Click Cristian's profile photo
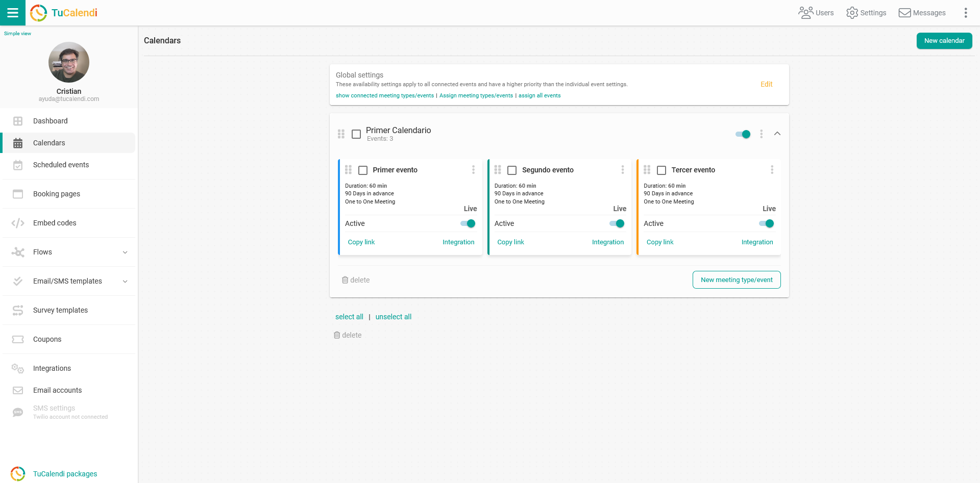This screenshot has width=980, height=483. click(x=69, y=62)
